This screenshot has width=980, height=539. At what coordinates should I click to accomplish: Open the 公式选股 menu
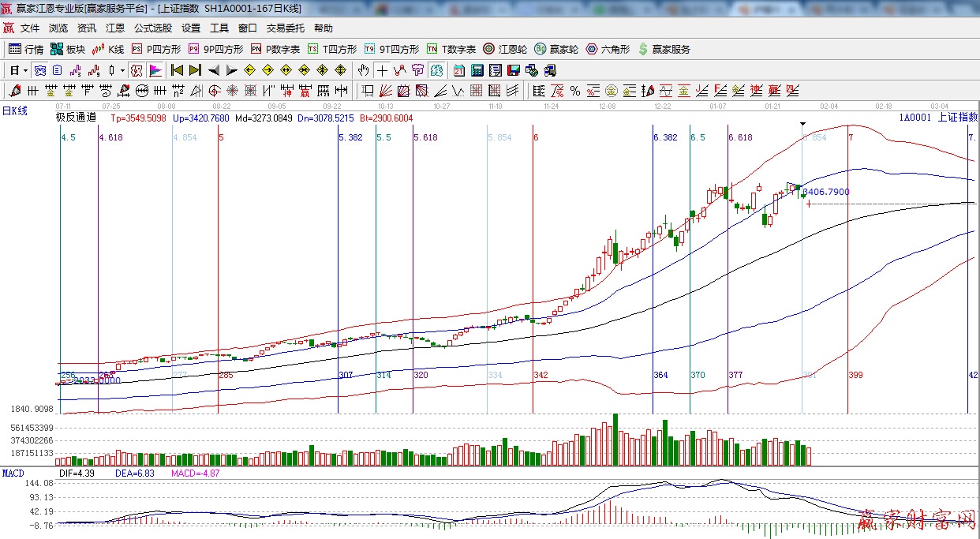click(152, 28)
